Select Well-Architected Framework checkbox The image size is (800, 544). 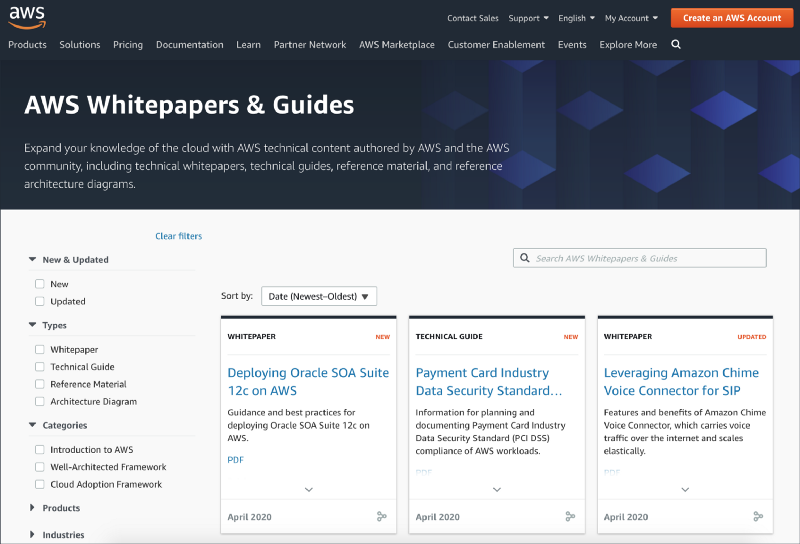[40, 466]
